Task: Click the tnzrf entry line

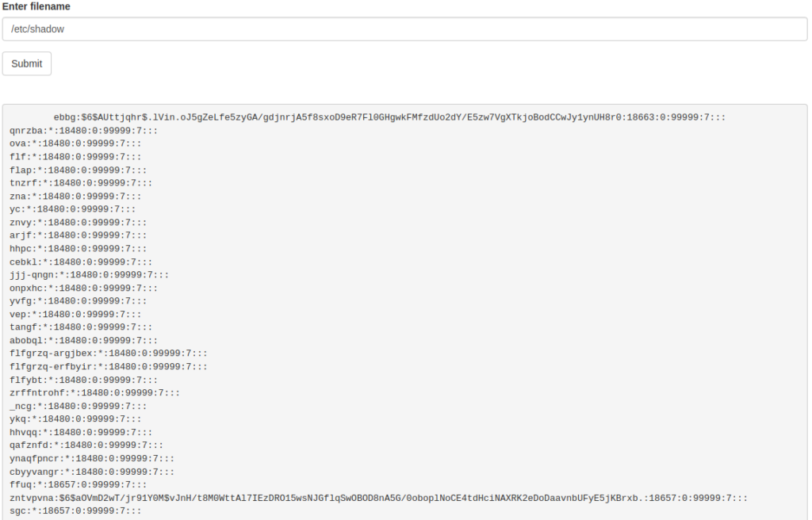Action: point(81,183)
